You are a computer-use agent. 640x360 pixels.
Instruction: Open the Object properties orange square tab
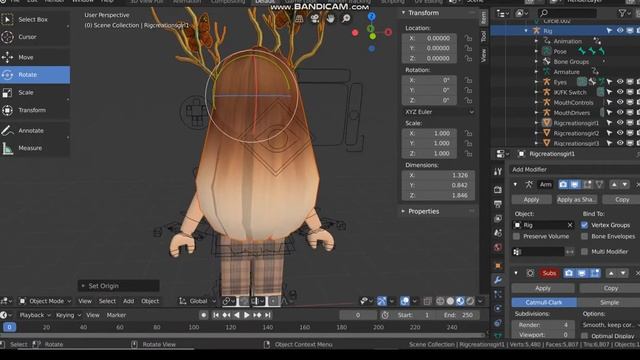[x=498, y=266]
